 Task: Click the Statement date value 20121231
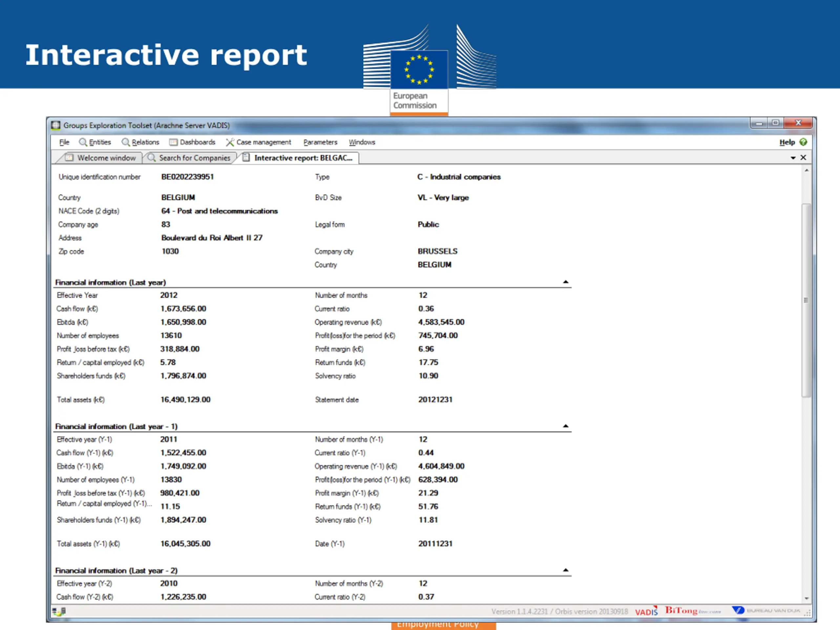click(435, 400)
